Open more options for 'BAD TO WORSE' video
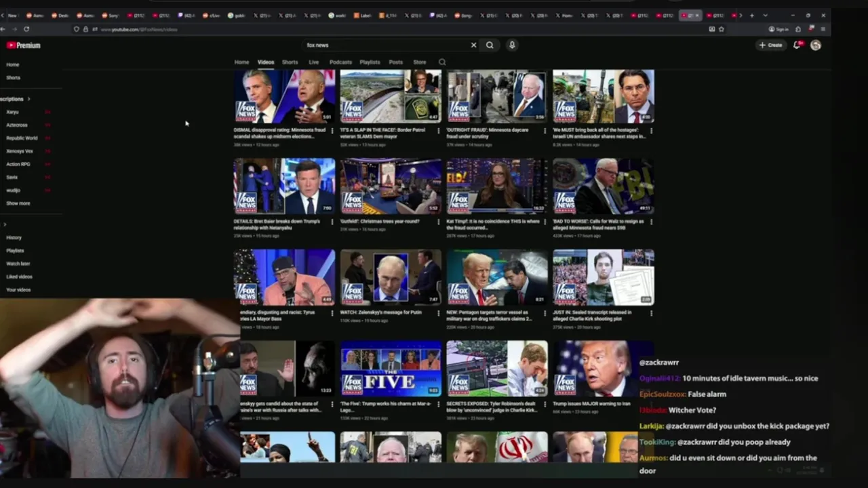 coord(651,222)
